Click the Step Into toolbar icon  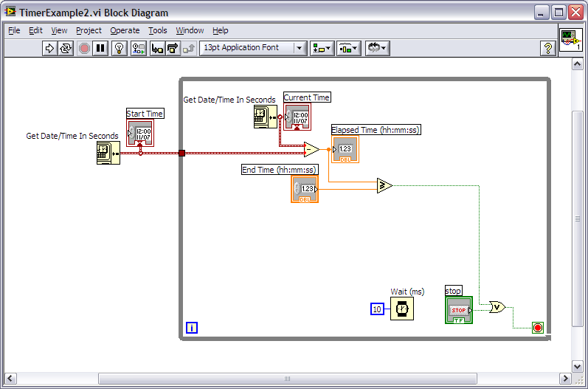[x=157, y=48]
